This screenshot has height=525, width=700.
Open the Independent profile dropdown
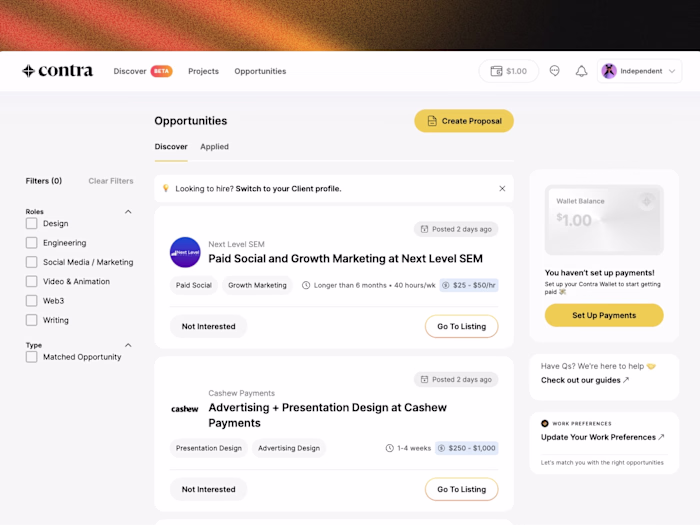tap(639, 71)
